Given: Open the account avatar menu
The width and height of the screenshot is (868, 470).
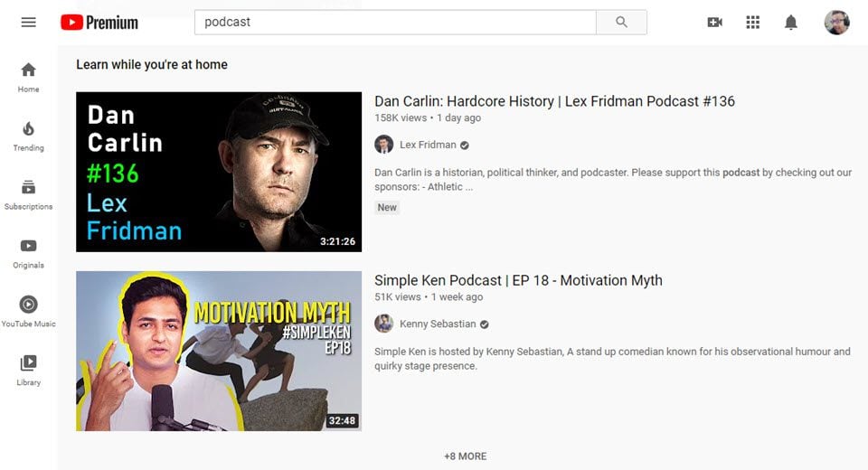Looking at the screenshot, I should tap(836, 22).
